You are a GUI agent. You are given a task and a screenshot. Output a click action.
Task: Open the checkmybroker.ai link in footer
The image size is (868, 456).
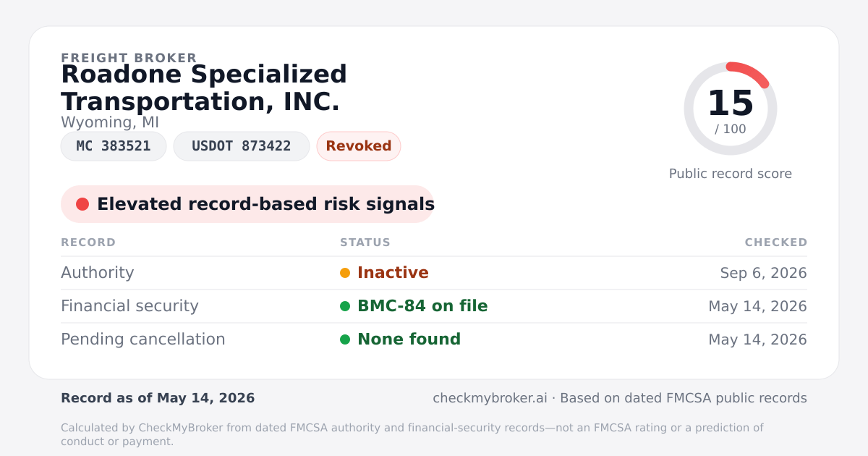[490, 398]
